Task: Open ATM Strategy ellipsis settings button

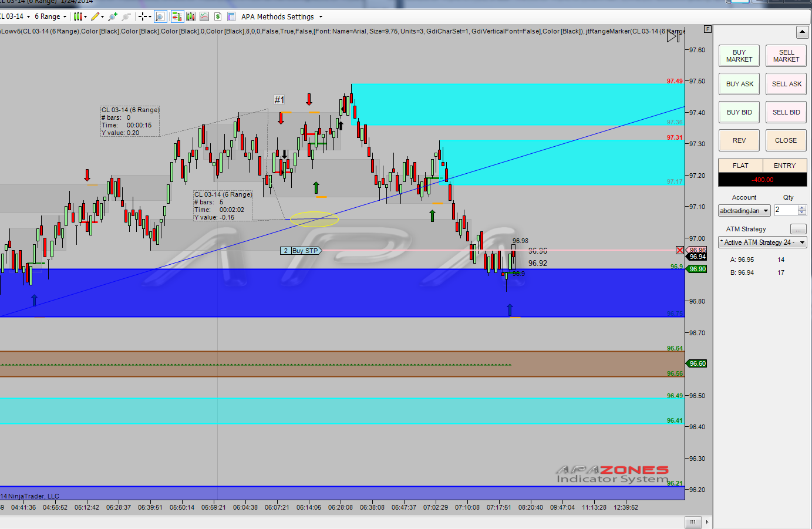Action: click(798, 229)
